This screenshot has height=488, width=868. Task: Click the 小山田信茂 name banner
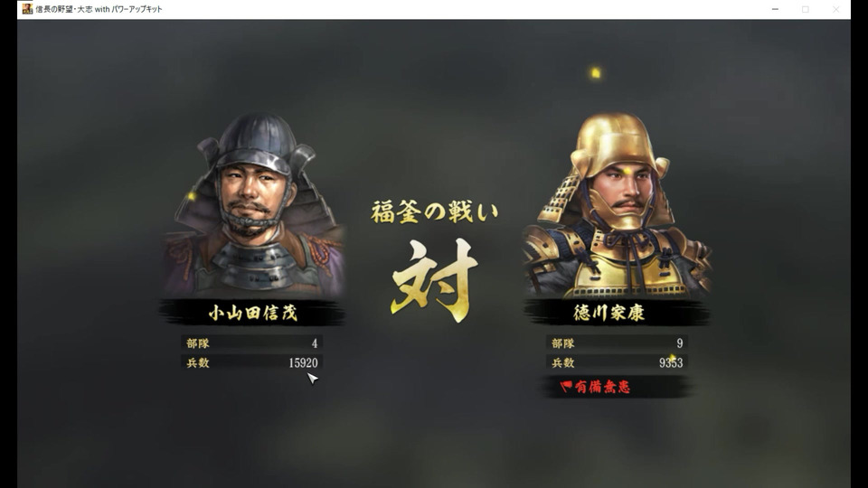[x=252, y=313]
